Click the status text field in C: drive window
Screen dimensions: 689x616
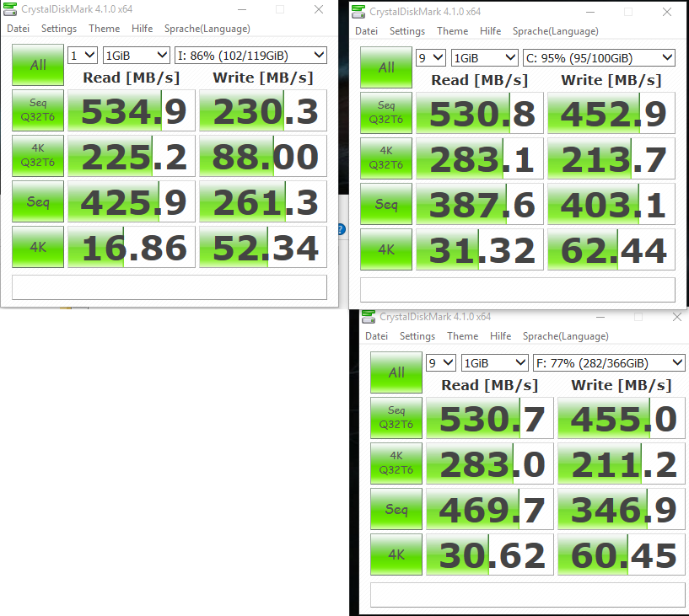pyautogui.click(x=518, y=290)
